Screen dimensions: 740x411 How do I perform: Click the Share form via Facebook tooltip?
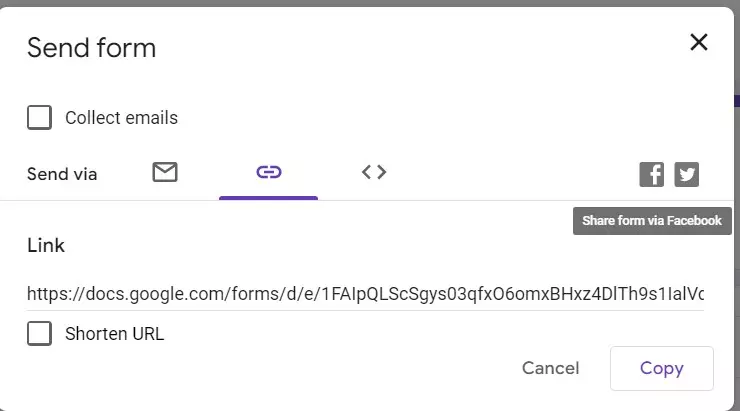pos(652,221)
